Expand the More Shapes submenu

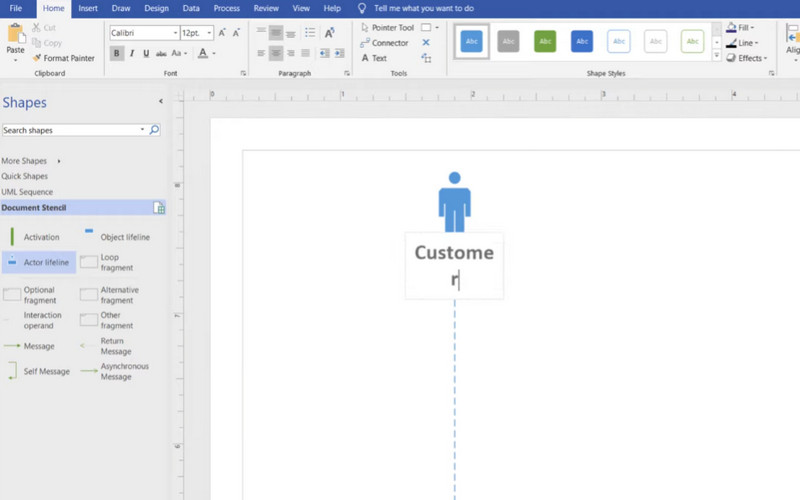click(59, 161)
